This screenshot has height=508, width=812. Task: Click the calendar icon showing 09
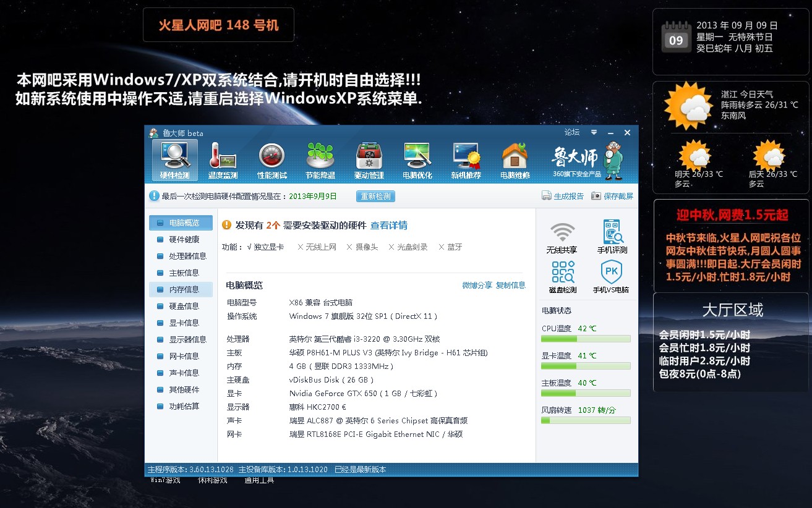pos(676,36)
